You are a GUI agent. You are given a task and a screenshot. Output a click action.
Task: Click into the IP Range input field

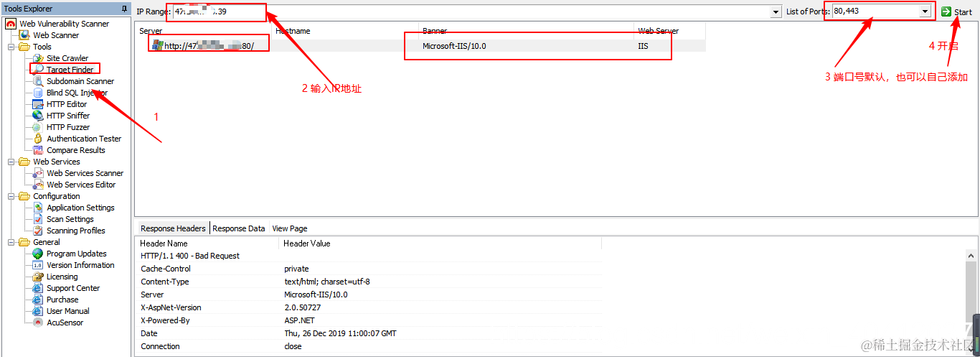471,12
